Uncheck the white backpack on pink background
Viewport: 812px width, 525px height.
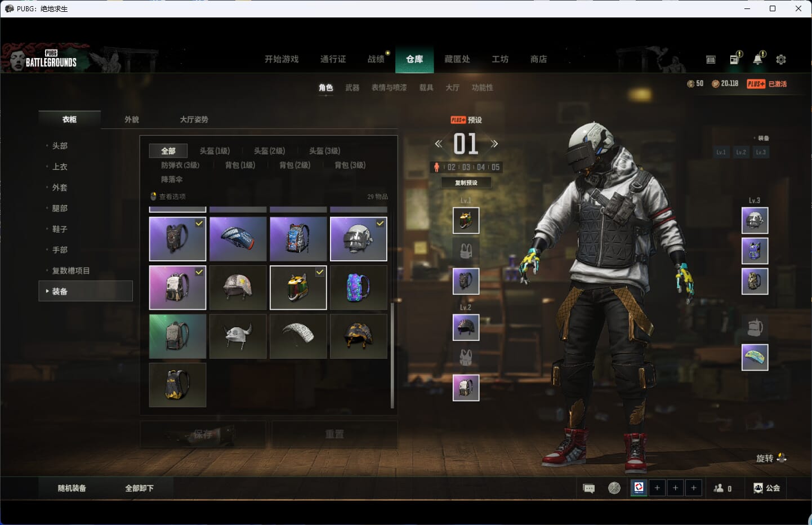click(x=177, y=287)
